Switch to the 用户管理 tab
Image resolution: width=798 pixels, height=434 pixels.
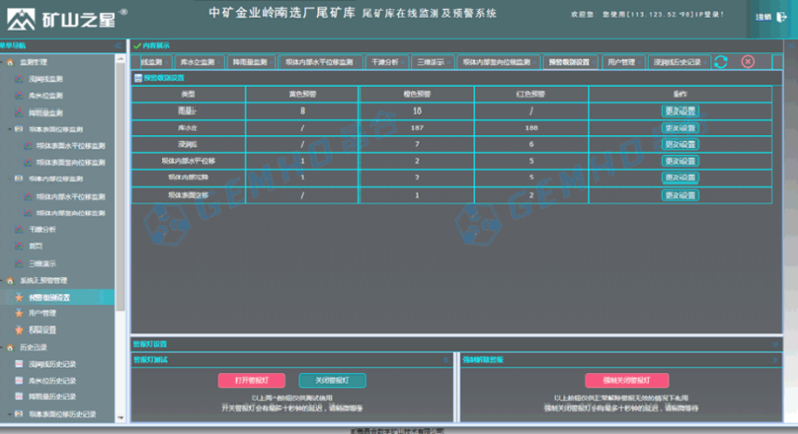point(621,62)
